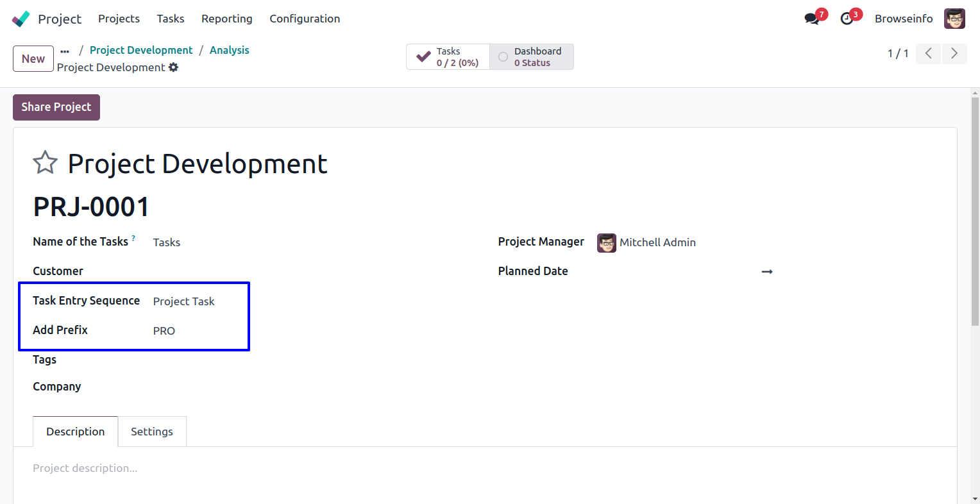Open the activities clock icon
Screen dimensions: 980x504
pyautogui.click(x=847, y=19)
